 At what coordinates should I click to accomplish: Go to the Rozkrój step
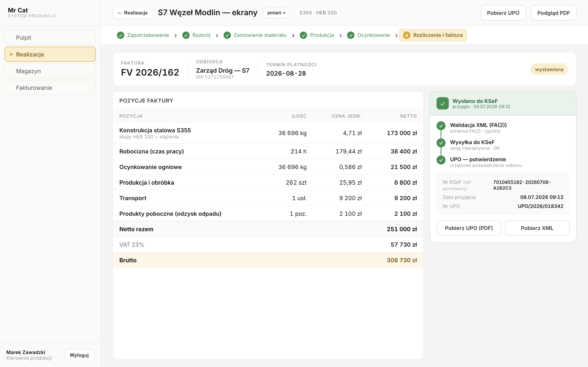[x=196, y=35]
